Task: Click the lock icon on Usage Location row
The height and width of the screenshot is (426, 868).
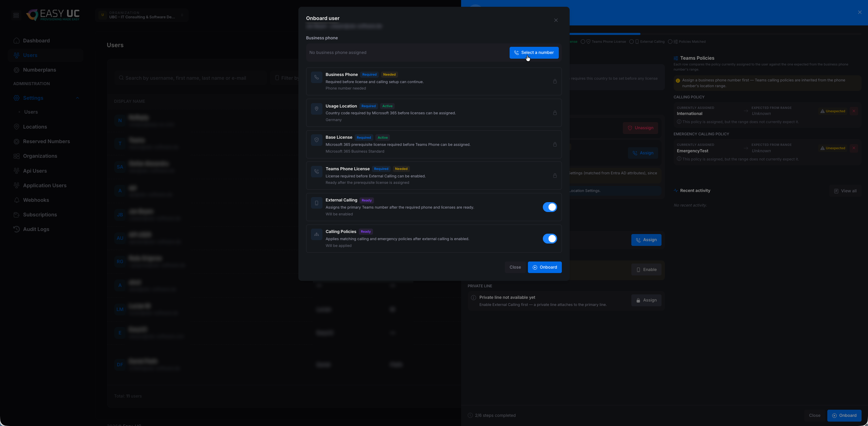Action: pos(555,113)
